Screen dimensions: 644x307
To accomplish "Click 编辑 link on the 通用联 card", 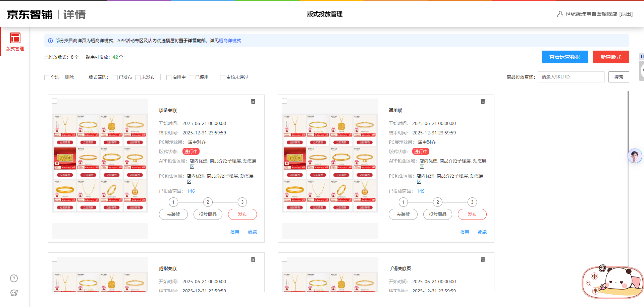I will point(482,232).
